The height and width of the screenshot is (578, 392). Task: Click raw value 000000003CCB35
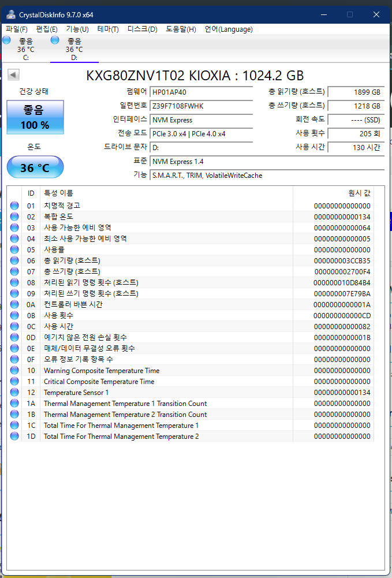coord(342,261)
